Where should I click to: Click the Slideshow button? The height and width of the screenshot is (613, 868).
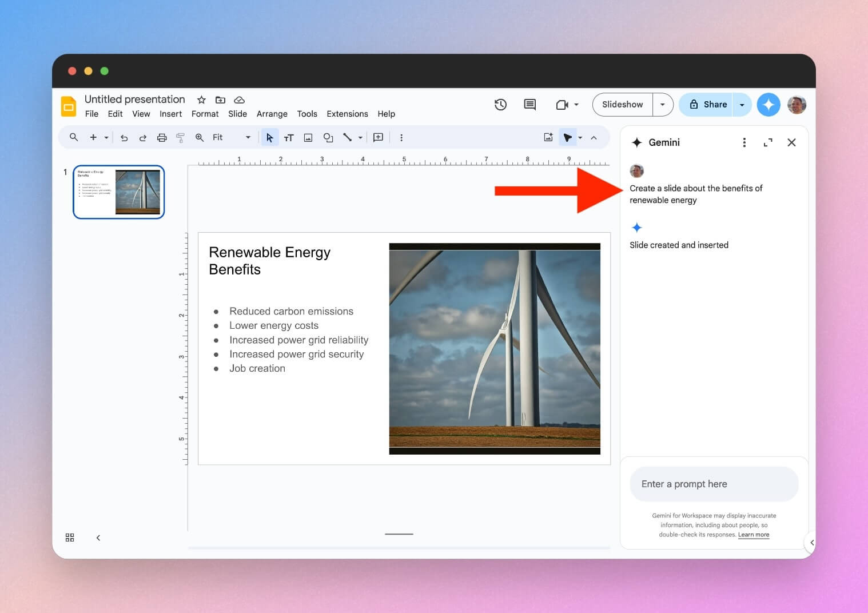(622, 105)
